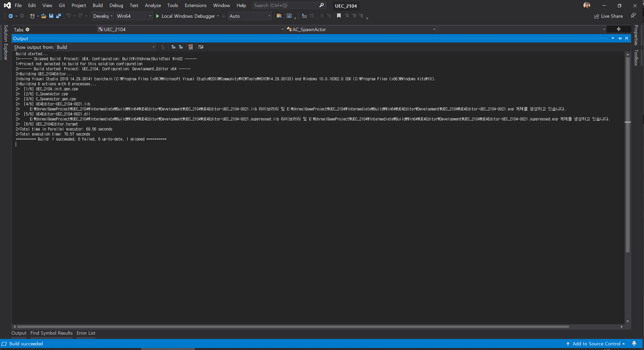Open the Tools menu
This screenshot has height=350, width=644.
pos(172,5)
